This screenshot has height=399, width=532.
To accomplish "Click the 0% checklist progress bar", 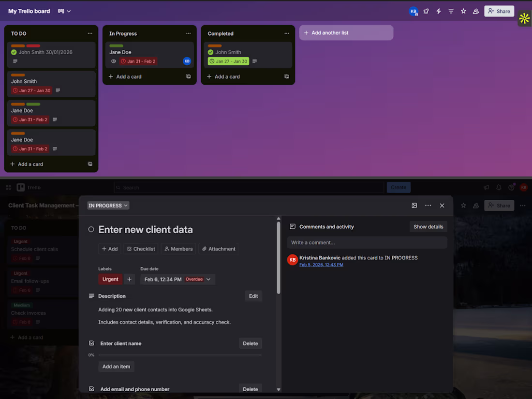I will point(179,355).
